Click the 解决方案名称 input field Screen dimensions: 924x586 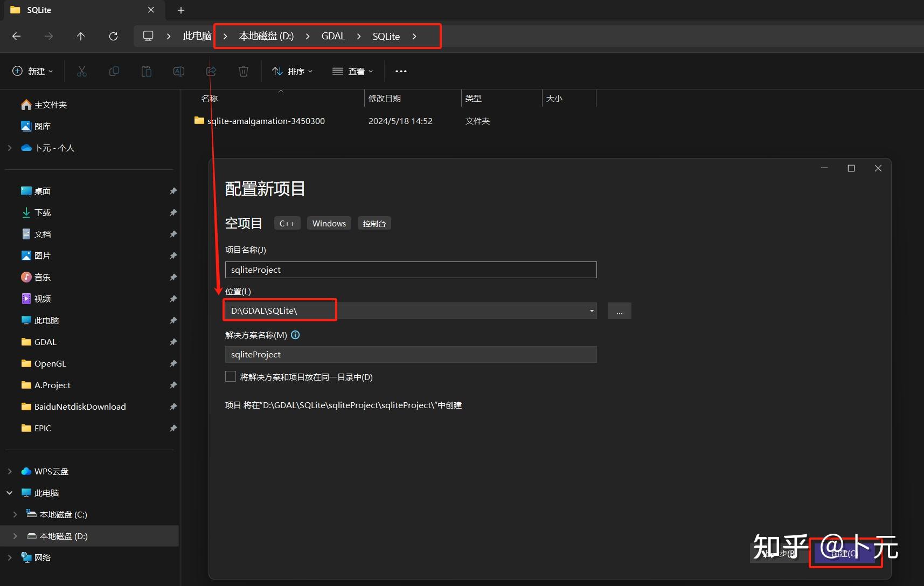point(411,354)
